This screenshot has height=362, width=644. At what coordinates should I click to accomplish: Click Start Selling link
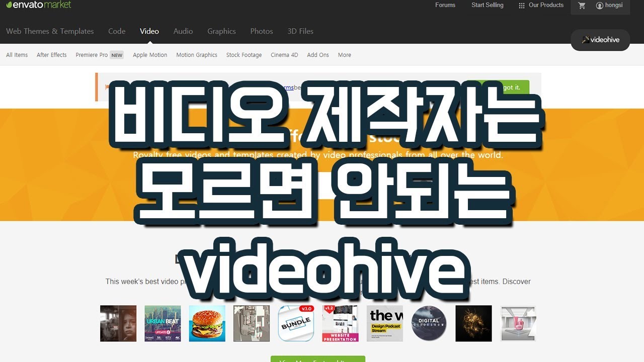coord(488,5)
